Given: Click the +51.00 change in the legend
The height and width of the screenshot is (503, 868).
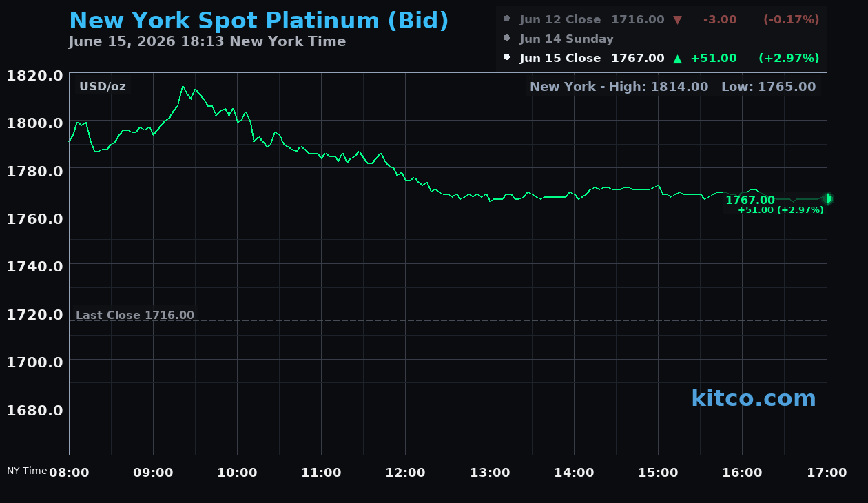Looking at the screenshot, I should (714, 59).
